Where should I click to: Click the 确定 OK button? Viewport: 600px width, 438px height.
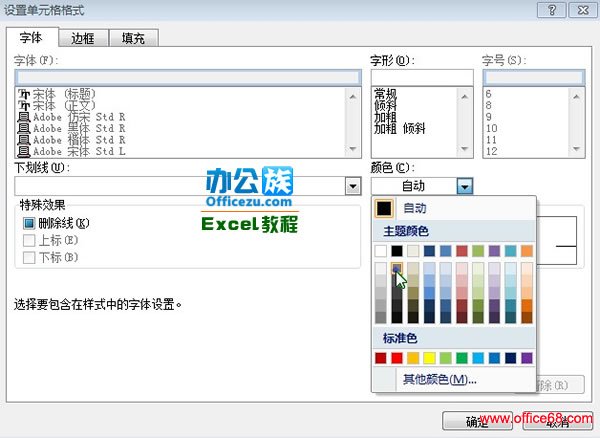477,421
